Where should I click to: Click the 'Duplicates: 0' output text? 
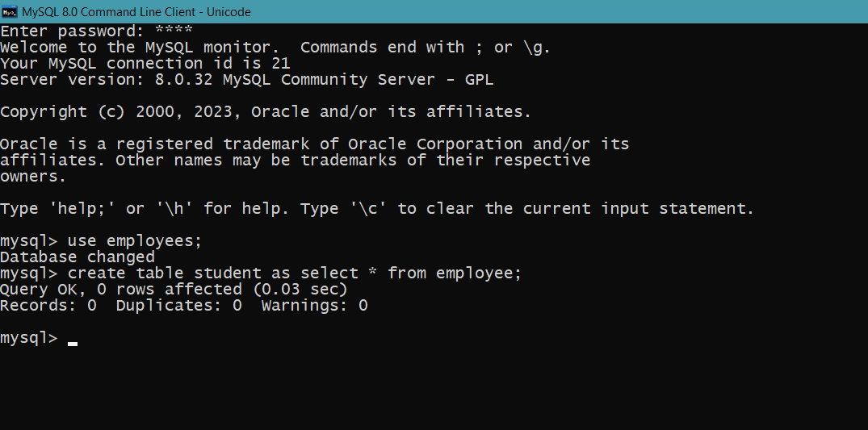coord(178,306)
